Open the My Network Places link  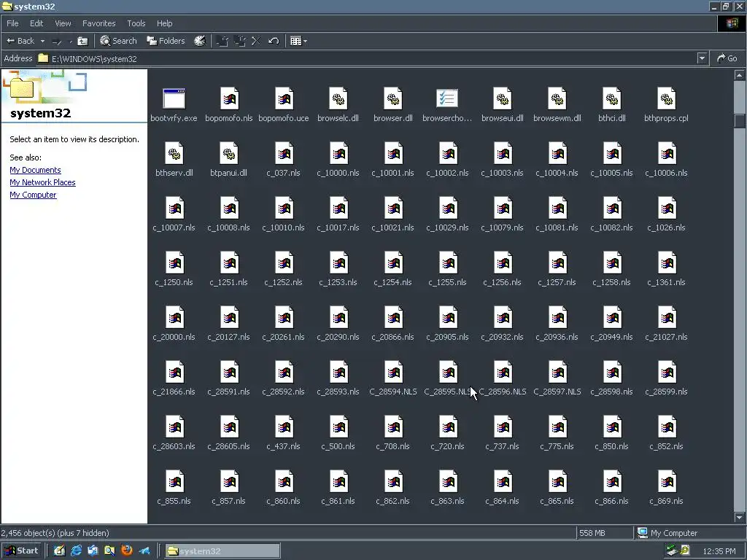pyautogui.click(x=42, y=182)
